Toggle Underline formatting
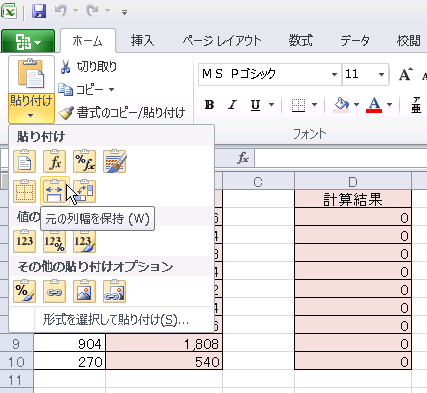 [255, 105]
